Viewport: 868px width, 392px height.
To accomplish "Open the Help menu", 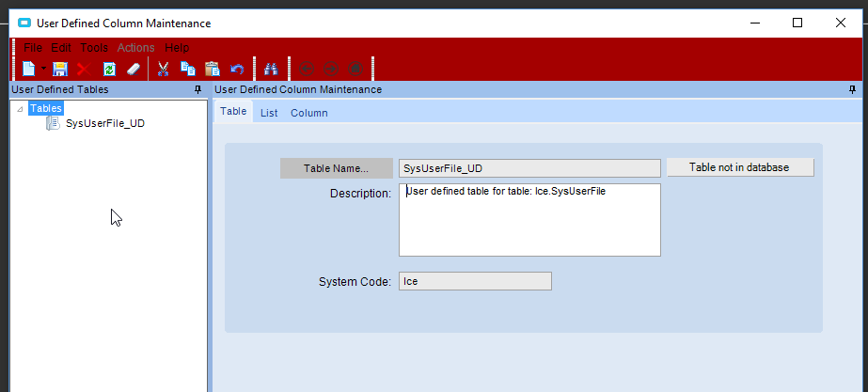I will point(177,48).
